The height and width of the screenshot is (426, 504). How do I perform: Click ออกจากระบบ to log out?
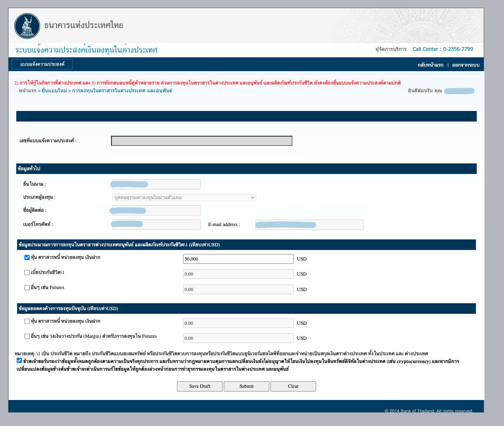[x=466, y=65]
